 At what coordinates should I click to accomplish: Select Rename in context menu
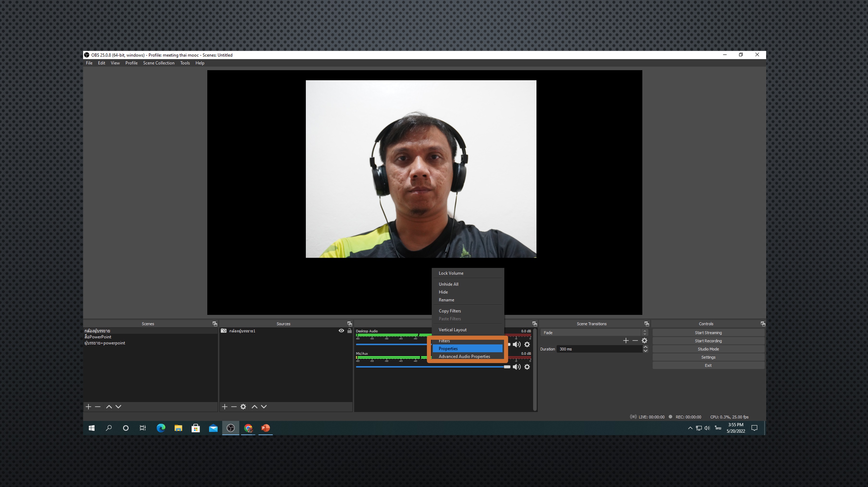468,300
